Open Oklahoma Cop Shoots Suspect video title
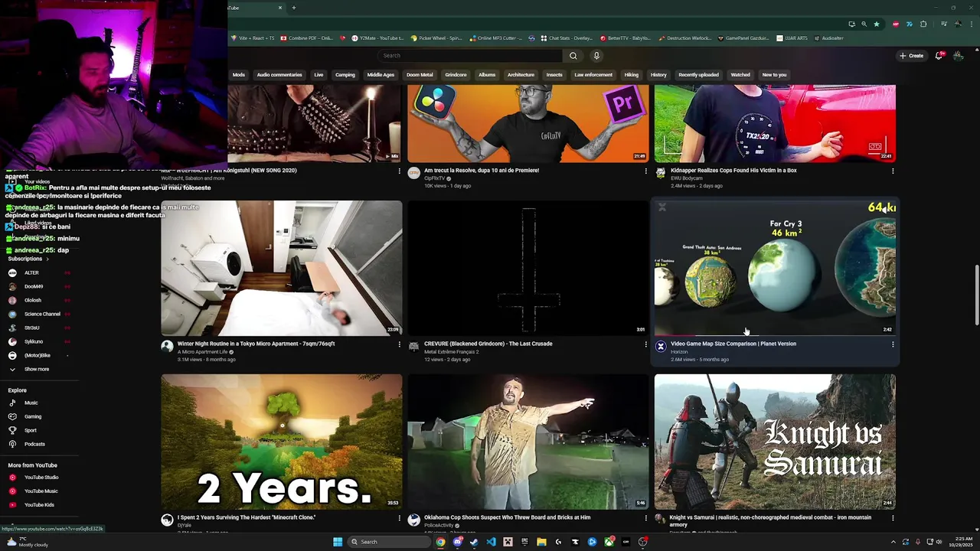 (507, 517)
